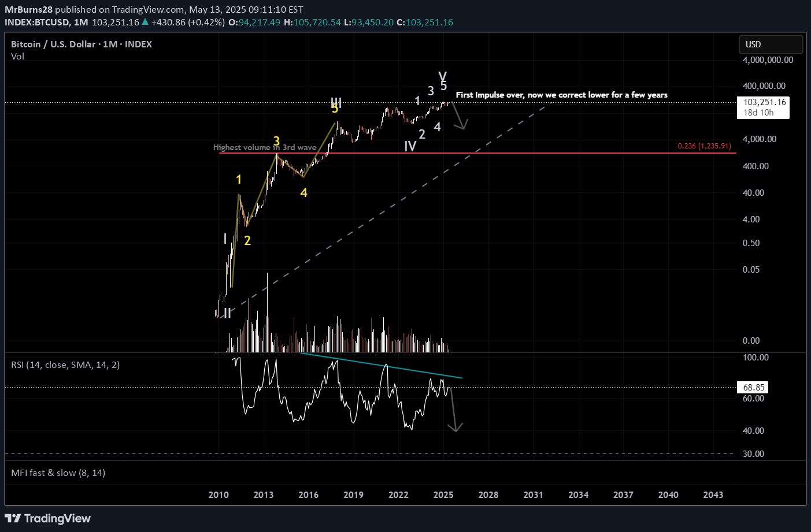Click the yellow wave label 3
The image size is (811, 532).
277,141
